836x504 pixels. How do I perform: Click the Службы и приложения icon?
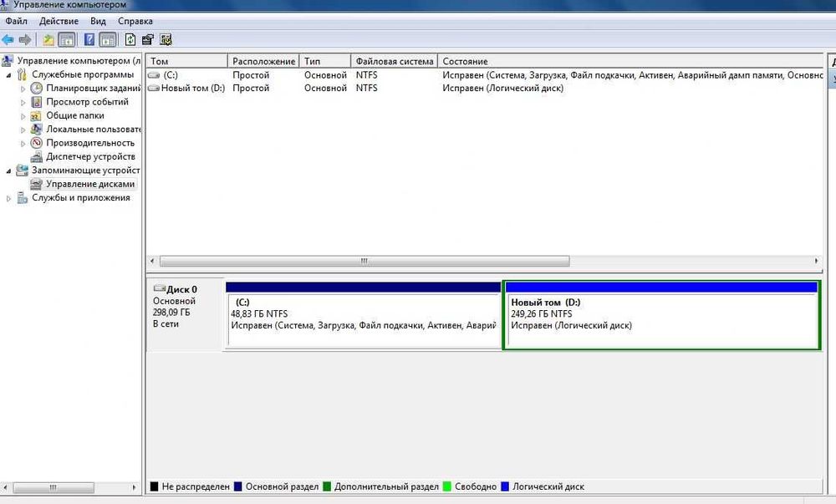[x=22, y=197]
